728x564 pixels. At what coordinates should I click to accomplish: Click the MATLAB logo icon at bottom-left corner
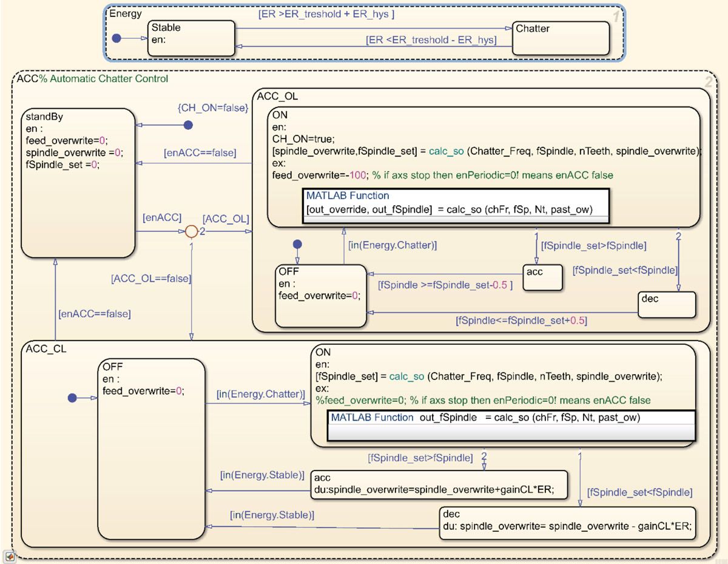click(x=8, y=556)
